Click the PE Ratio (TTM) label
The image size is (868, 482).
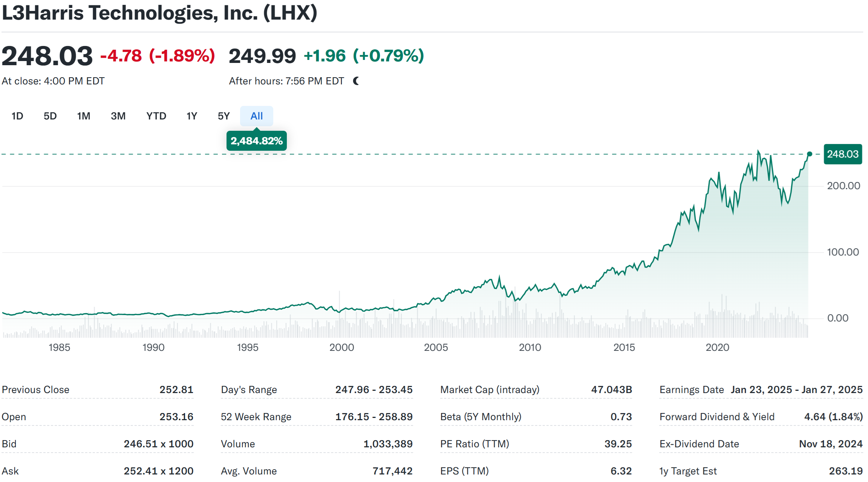tap(475, 444)
